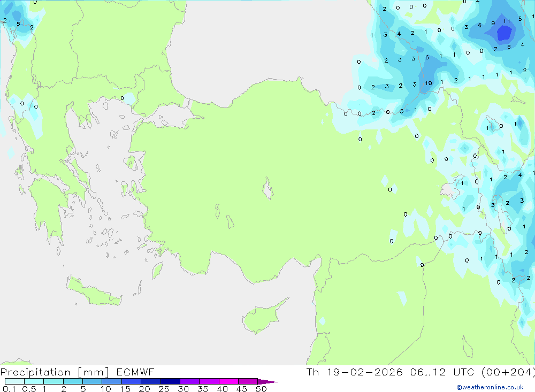Click the 10 mm value on the map
The height and width of the screenshot is (392, 535).
429,83
